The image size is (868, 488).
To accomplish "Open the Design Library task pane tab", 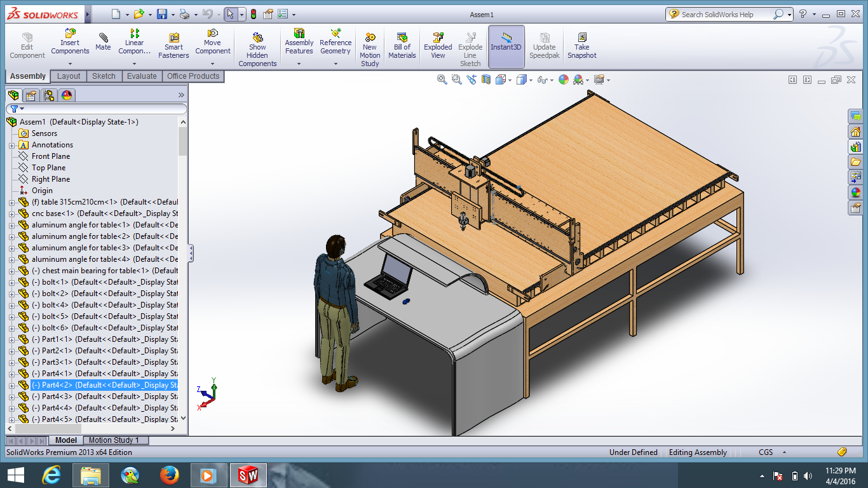I will pyautogui.click(x=855, y=147).
